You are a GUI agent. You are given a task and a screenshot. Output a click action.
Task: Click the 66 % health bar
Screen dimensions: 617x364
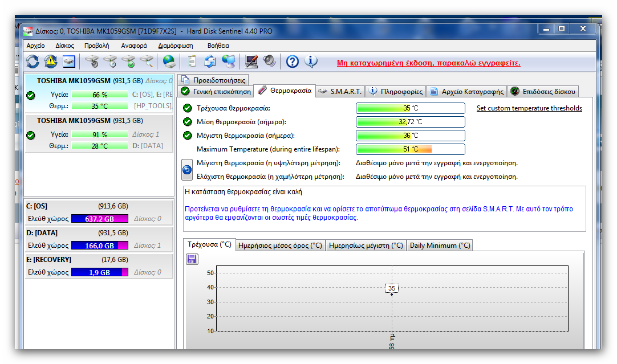[100, 95]
